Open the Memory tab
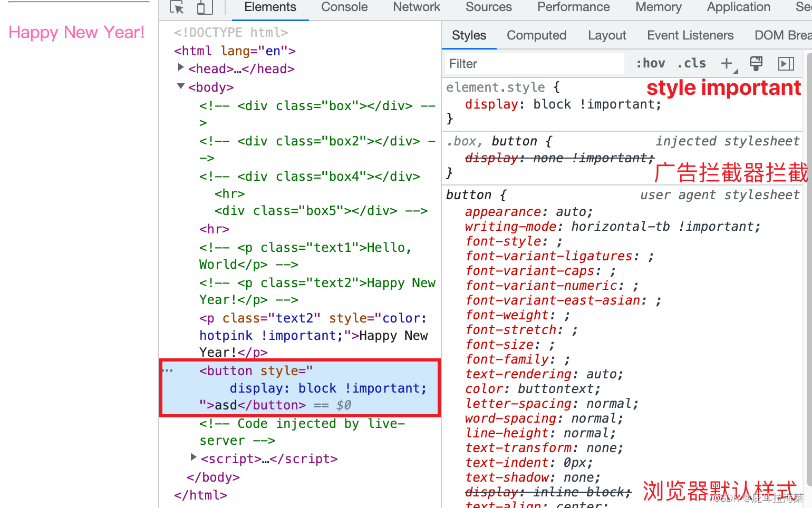Image resolution: width=812 pixels, height=508 pixels. (659, 7)
